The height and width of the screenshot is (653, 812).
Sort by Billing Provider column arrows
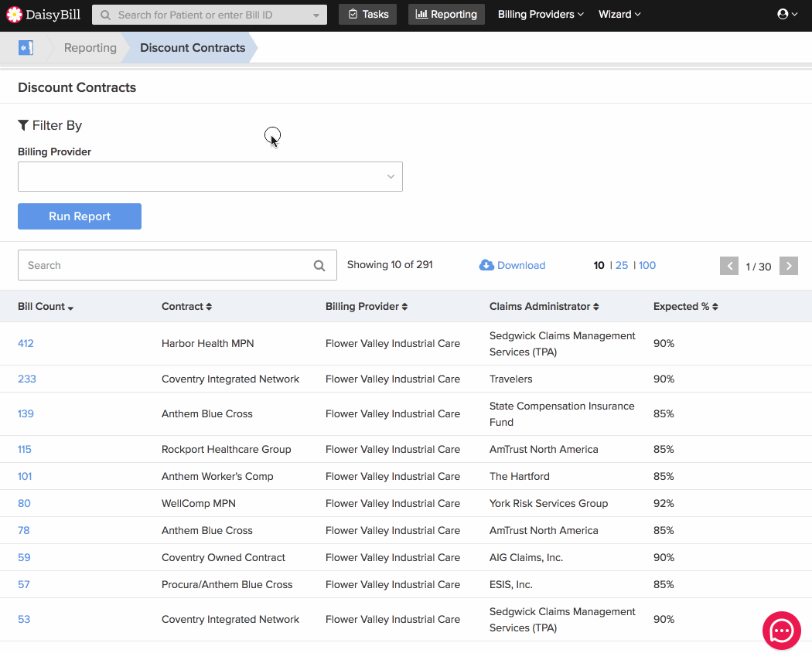(x=405, y=306)
